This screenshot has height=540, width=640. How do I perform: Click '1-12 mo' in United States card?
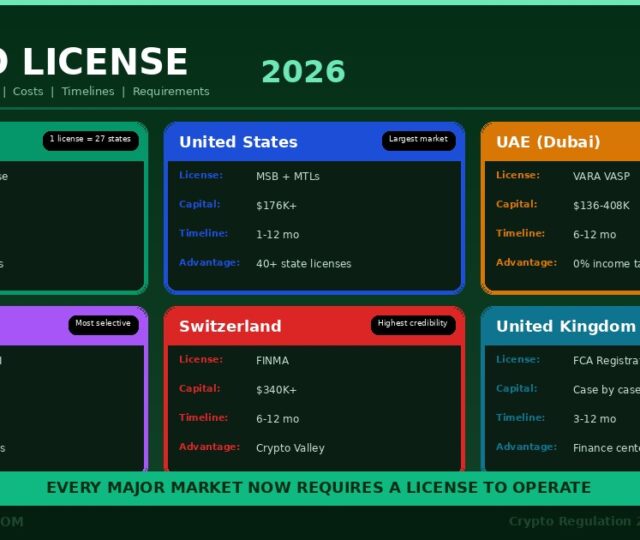click(278, 235)
